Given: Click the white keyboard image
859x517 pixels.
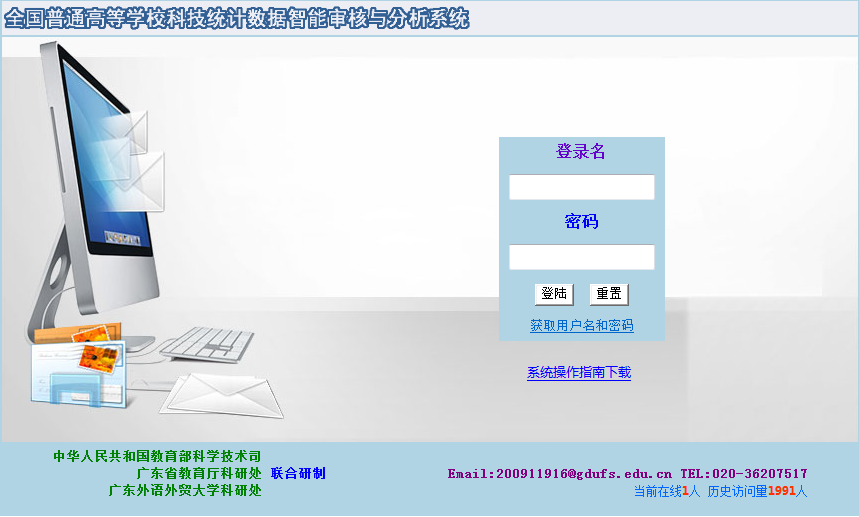Looking at the screenshot, I should click(x=206, y=343).
